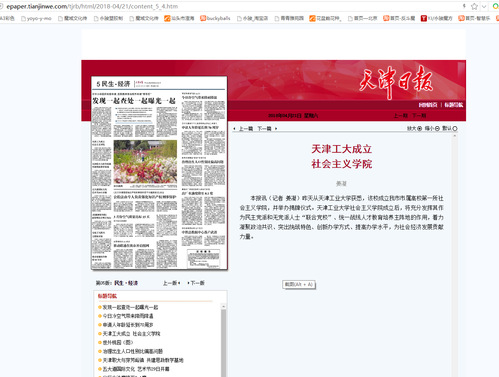499x377 pixels.
Task: Select the 放大 (enlarge) radio button
Action: [x=420, y=128]
